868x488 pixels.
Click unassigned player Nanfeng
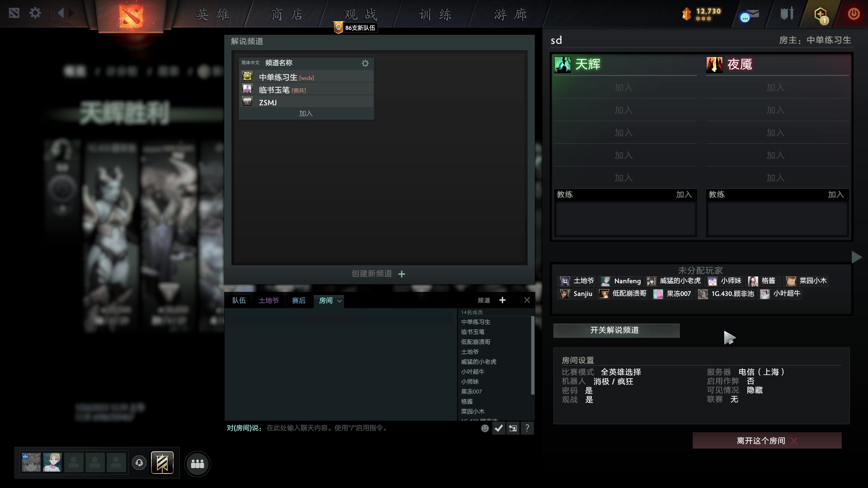(x=622, y=281)
